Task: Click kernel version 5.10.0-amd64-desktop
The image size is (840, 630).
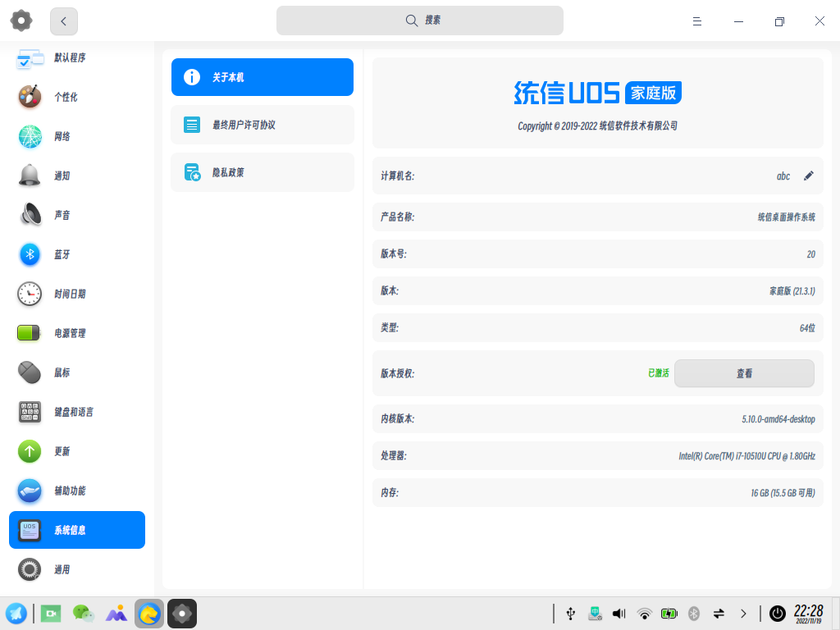Action: point(778,419)
